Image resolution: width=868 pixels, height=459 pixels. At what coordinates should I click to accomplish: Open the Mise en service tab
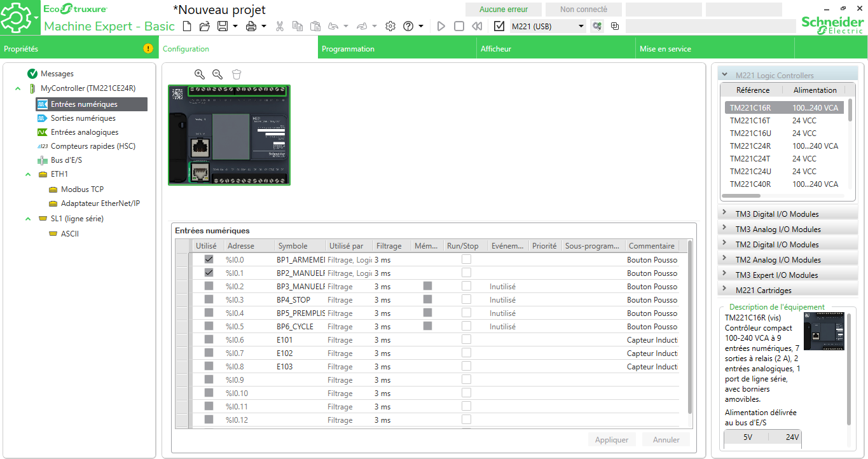[x=665, y=49]
